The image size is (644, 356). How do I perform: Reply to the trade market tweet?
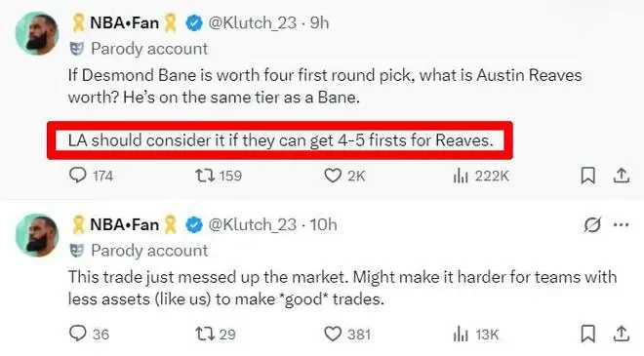coord(89,334)
